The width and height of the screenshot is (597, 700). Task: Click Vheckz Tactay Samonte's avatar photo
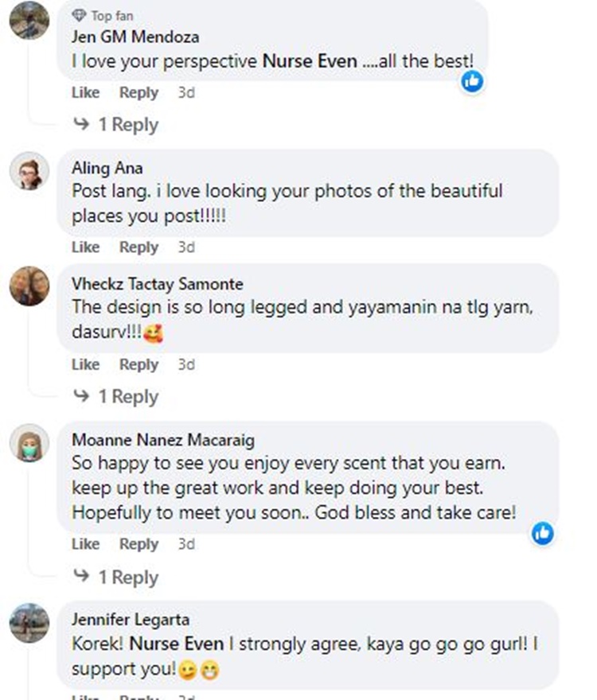[29, 286]
